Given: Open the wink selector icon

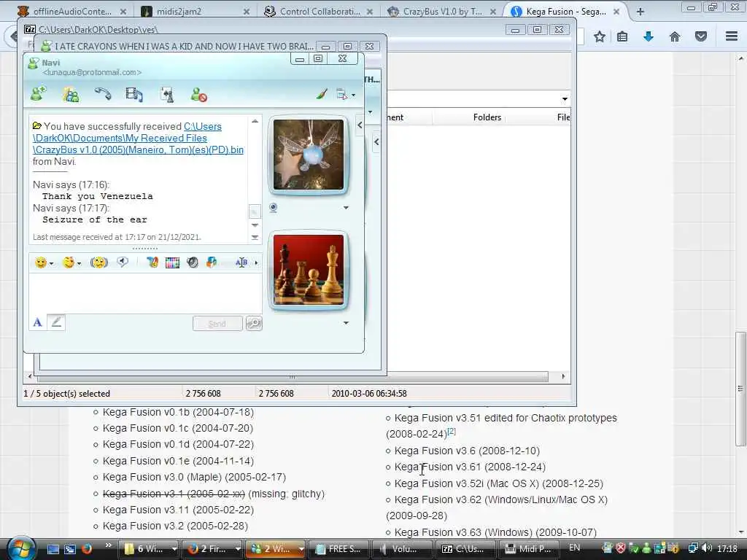Looking at the screenshot, I should (x=71, y=262).
